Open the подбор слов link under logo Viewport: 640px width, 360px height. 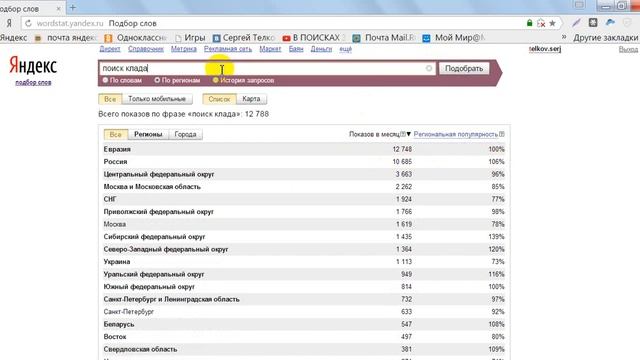coord(33,82)
